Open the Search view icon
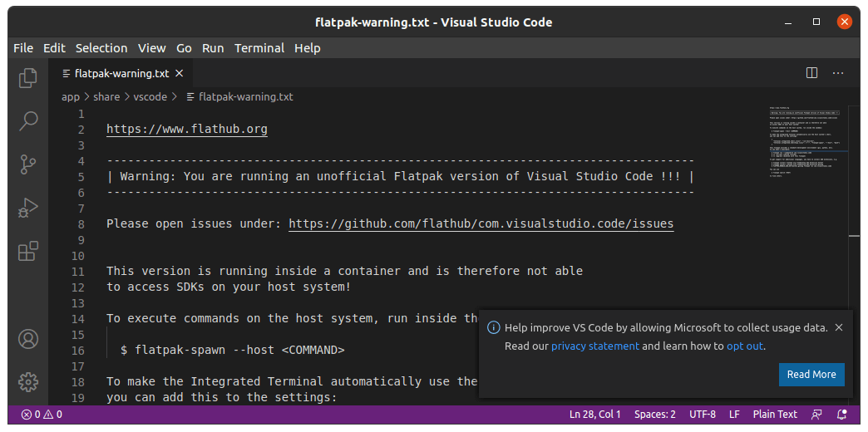 click(28, 121)
